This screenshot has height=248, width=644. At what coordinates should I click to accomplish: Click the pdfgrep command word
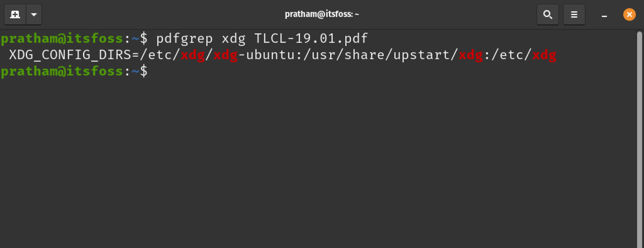pos(184,39)
